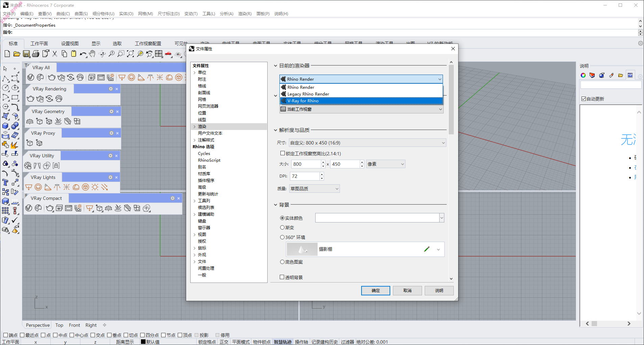The width and height of the screenshot is (644, 345).
Task: Enable 中点 object snap checkbox
Action: tap(55, 335)
